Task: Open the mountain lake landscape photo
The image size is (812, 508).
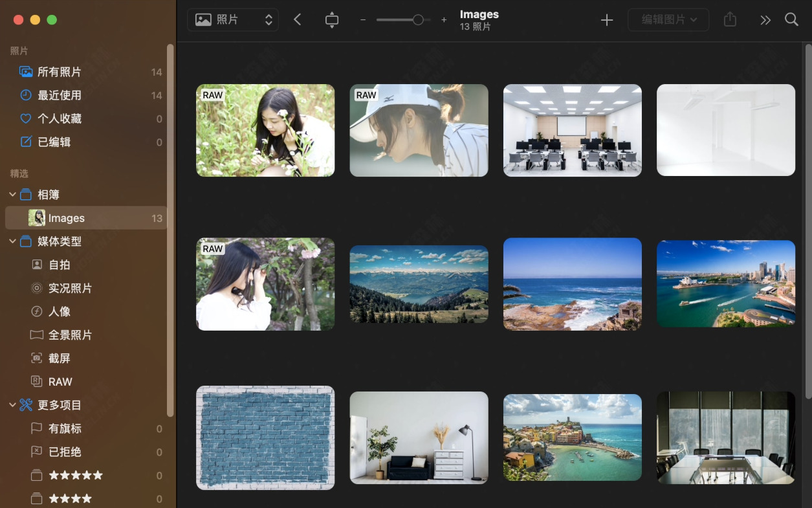Action: (419, 284)
